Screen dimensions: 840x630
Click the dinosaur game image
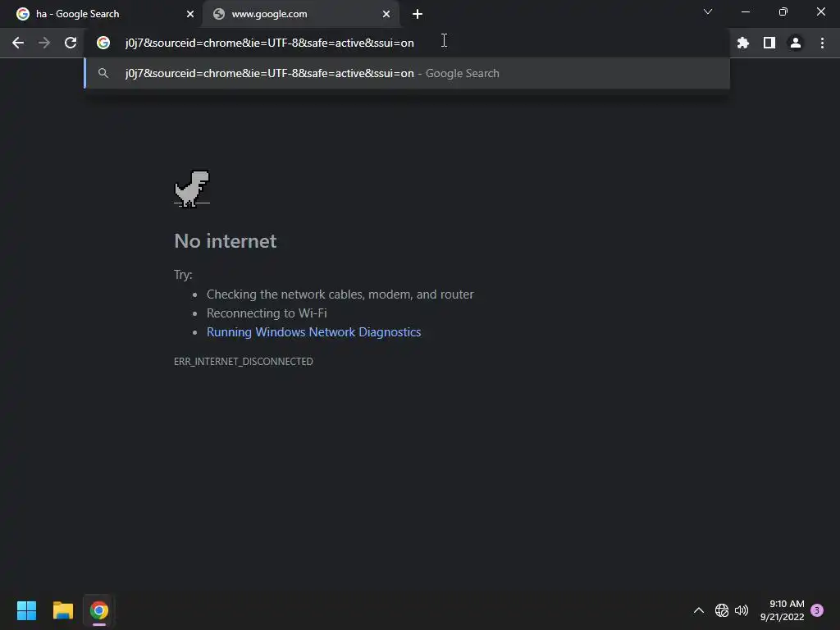(x=192, y=189)
